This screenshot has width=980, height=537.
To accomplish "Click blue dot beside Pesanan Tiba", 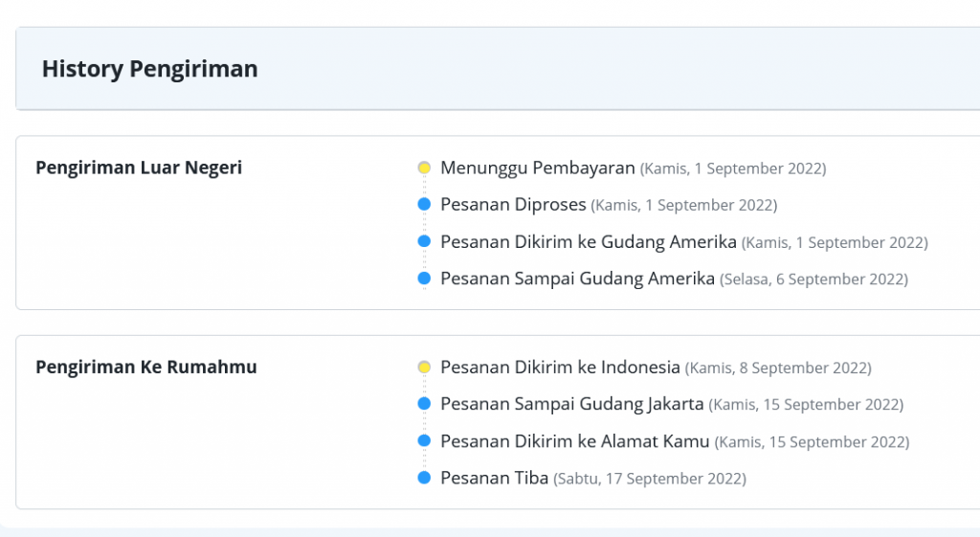I will [424, 478].
